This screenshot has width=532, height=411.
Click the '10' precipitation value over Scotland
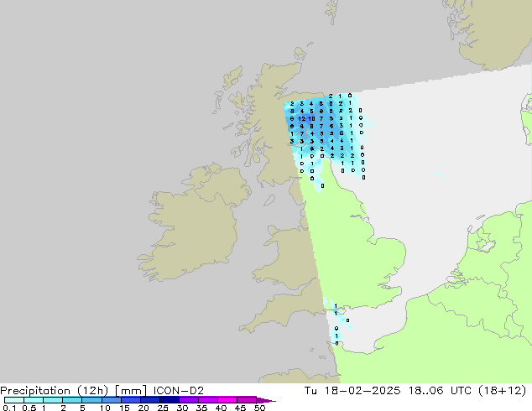pyautogui.click(x=311, y=119)
